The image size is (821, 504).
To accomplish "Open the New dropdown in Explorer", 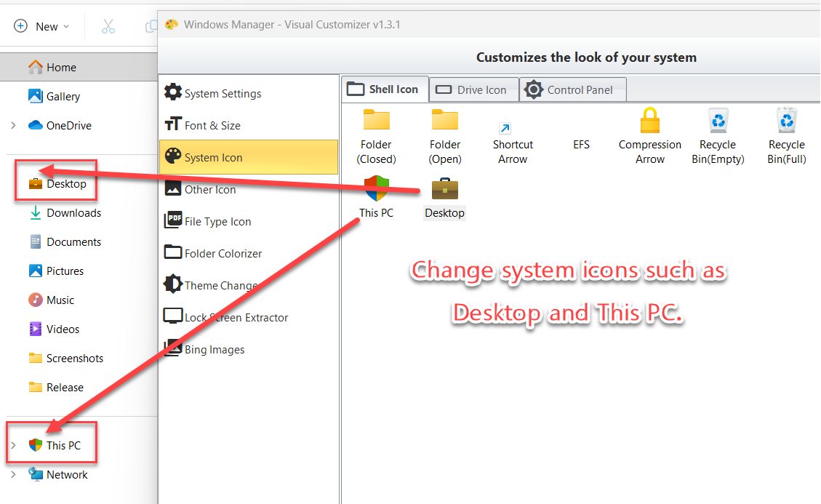I will click(x=42, y=26).
